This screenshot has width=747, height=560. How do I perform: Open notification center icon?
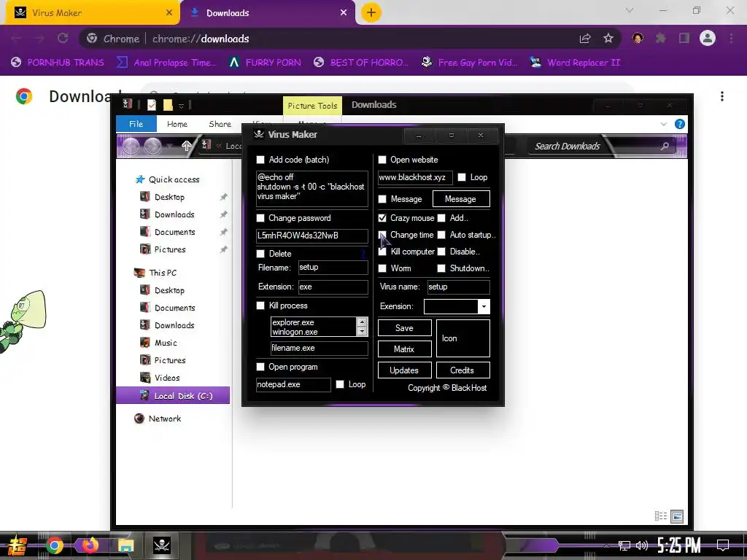pos(723,545)
